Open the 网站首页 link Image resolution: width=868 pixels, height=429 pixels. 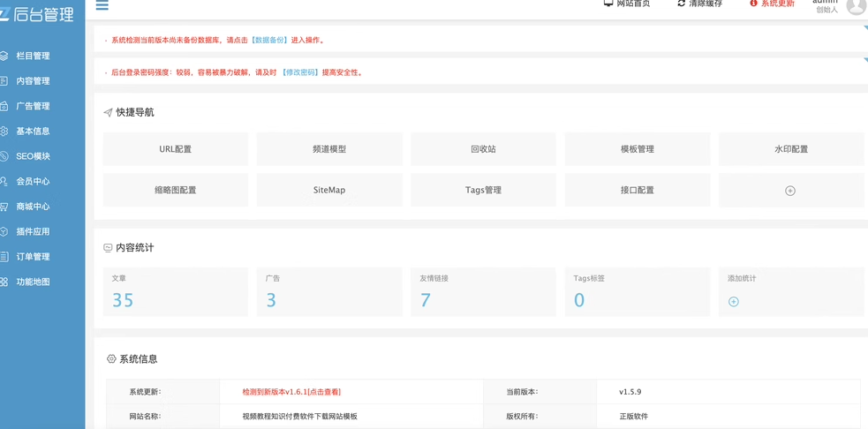click(634, 3)
